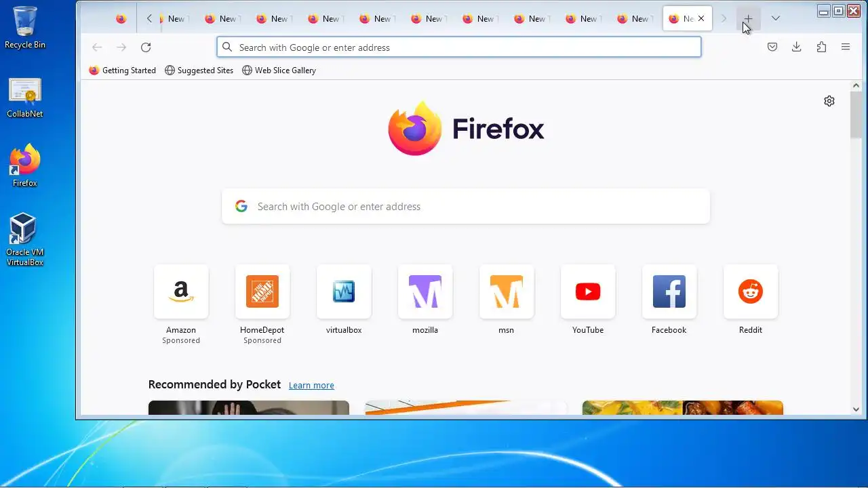Screen dimensions: 868x488
Task: Follow the Pocket Learn more link
Action: click(x=311, y=385)
